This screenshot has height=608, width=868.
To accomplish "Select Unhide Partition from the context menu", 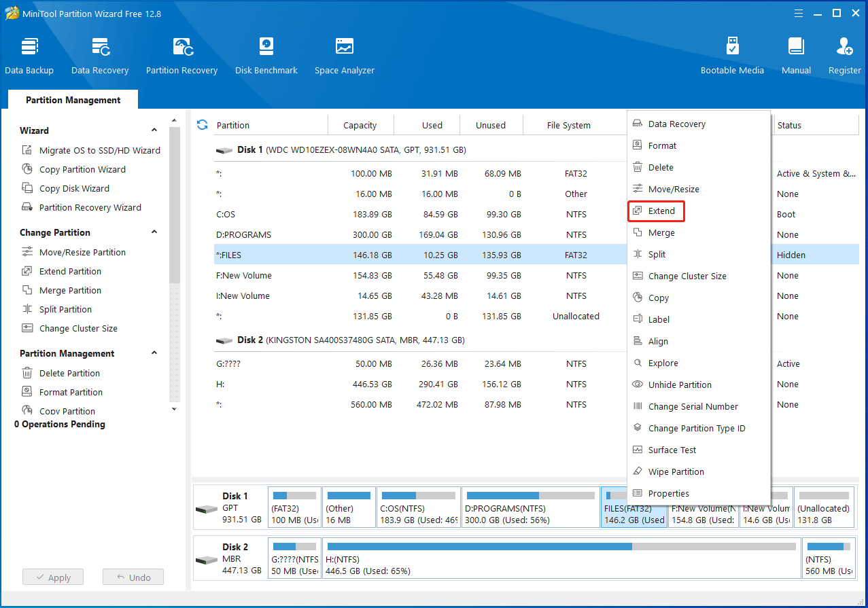I will (679, 385).
